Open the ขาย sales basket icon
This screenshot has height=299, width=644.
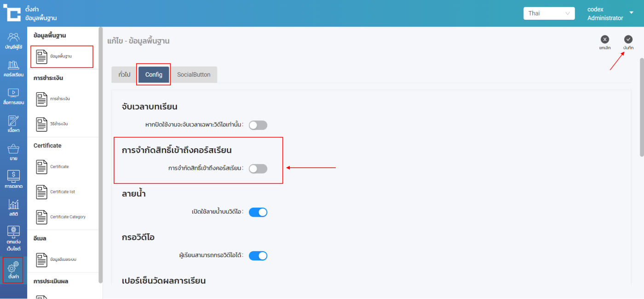coord(13,152)
